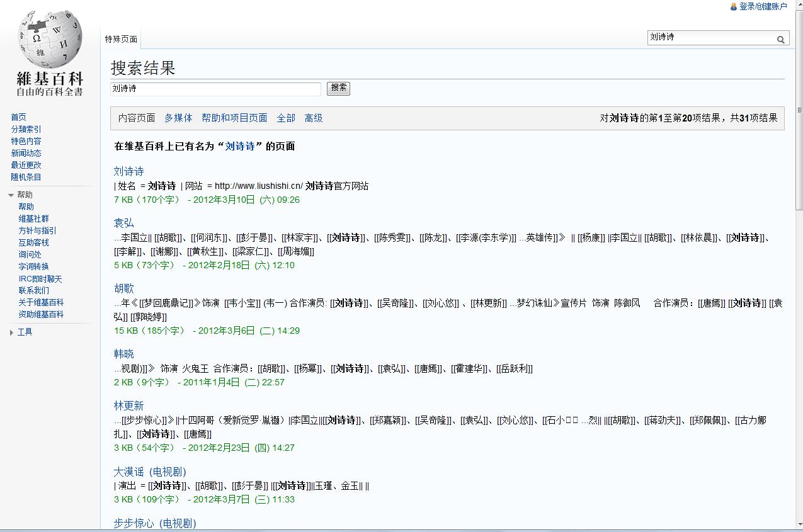Screen dimensions: 803x532
Task: Open 联系我们 in sidebar
Action: pos(33,290)
